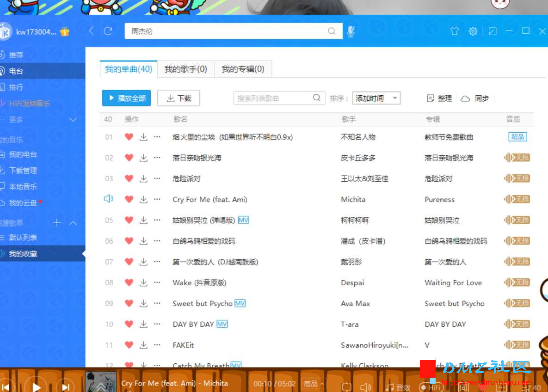548x392 pixels.
Task: Toggle heart for 落日亲吻银光海
Action: (129, 158)
